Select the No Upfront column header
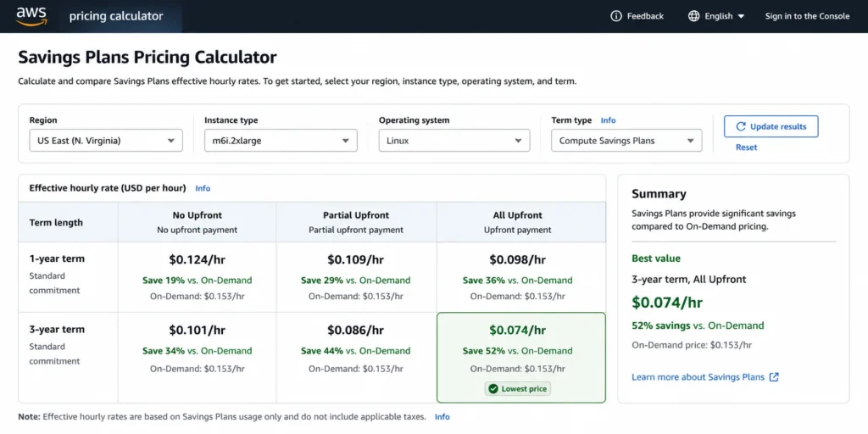 (197, 222)
